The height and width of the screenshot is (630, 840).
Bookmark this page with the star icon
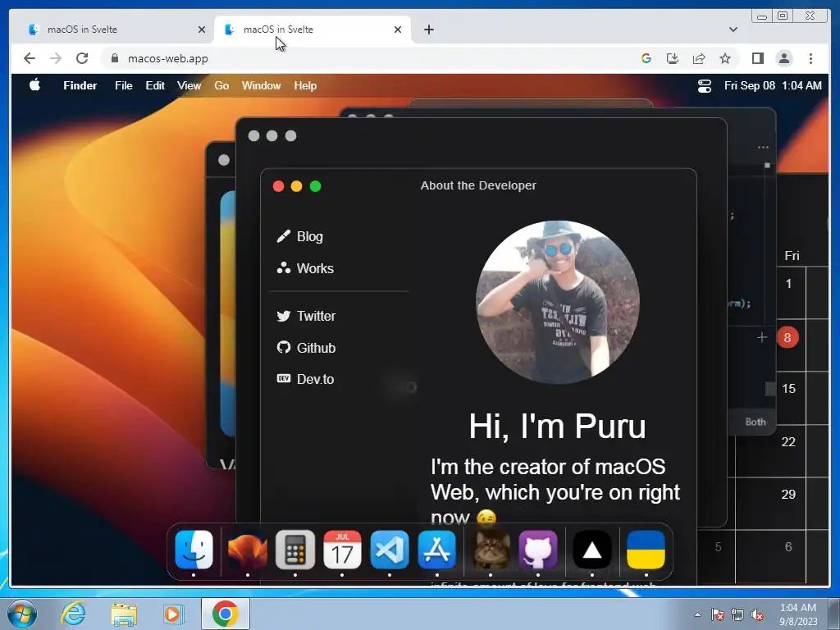pos(725,58)
